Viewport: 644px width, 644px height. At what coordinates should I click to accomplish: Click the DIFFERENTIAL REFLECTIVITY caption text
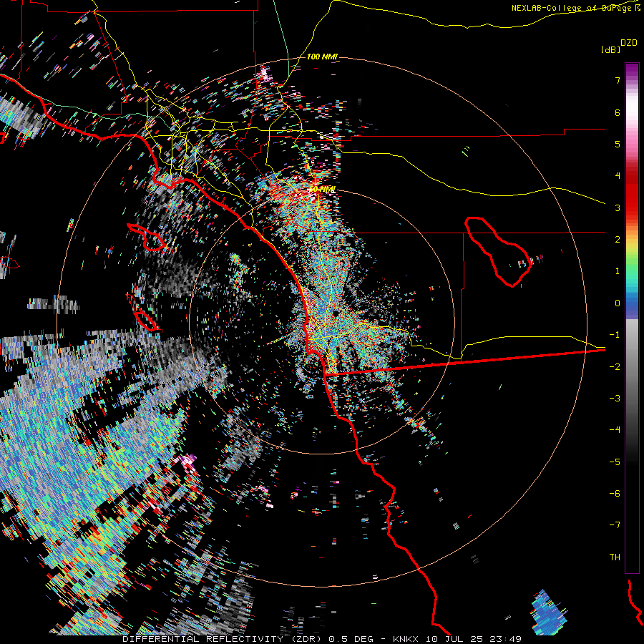[x=203, y=639]
